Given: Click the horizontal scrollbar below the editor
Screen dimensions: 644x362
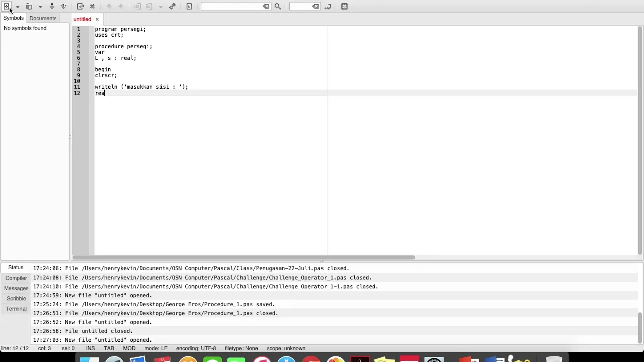Looking at the screenshot, I should [x=244, y=258].
